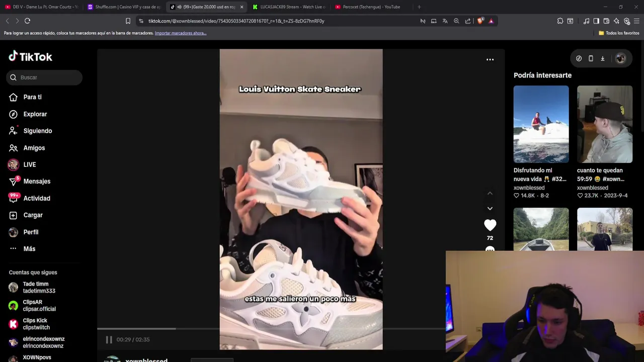
Task: Open the Perfil page
Action: click(x=23, y=232)
